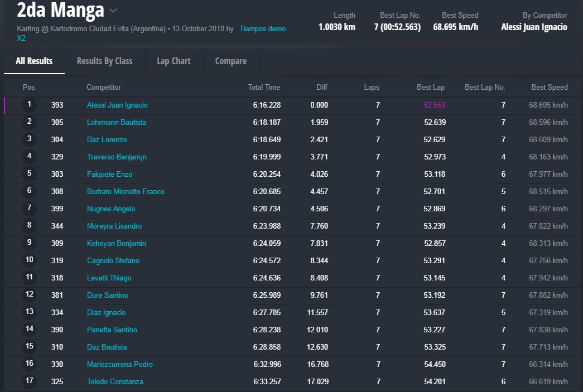
Task: Sort by the Best Lap column header
Action: click(x=430, y=87)
